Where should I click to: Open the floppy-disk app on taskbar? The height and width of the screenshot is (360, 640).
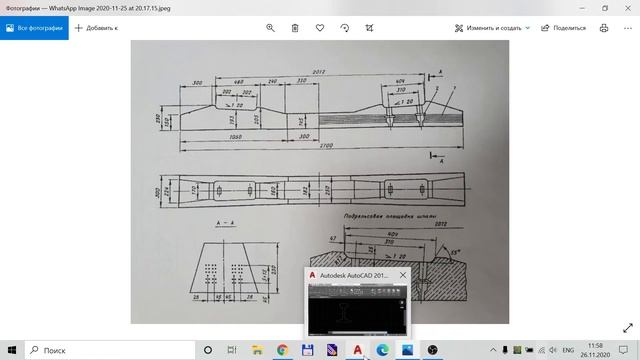point(307,350)
